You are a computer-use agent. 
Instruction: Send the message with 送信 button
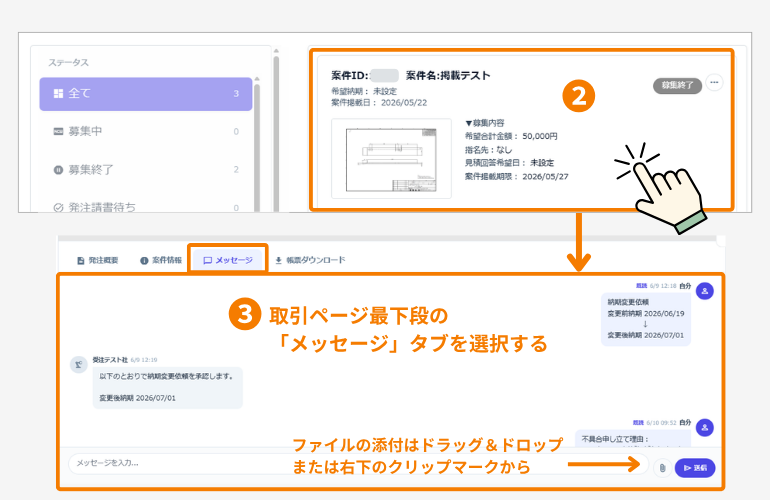695,468
